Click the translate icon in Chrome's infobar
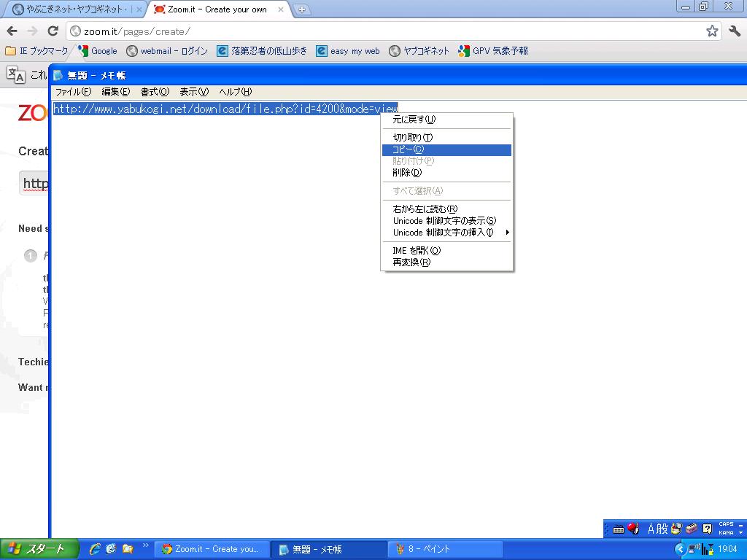747x560 pixels. 15,74
